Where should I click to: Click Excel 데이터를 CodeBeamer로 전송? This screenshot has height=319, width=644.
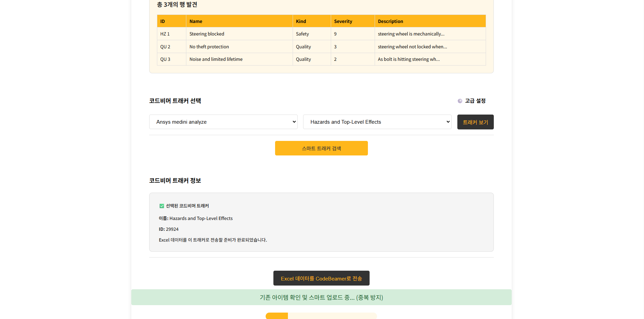click(x=321, y=278)
